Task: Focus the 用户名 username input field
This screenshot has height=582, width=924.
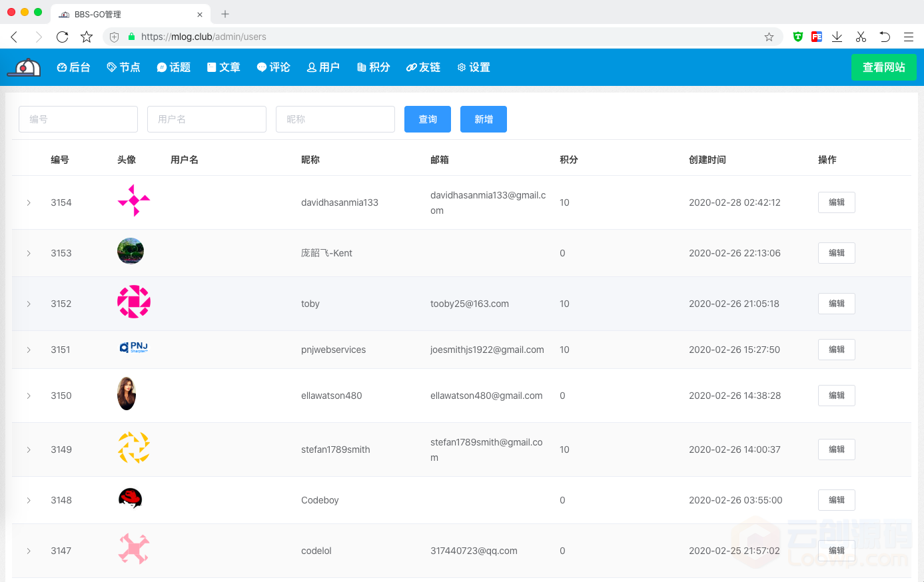Action: coord(207,119)
